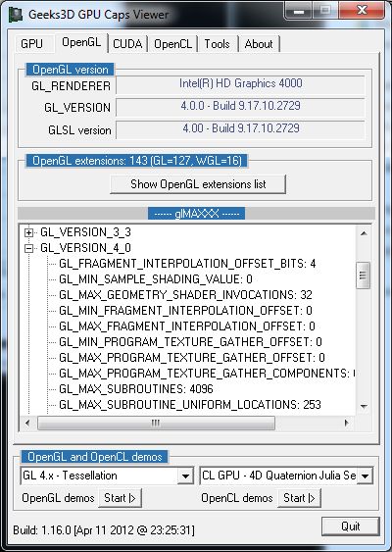392x552 pixels.
Task: Click the Quit button
Action: tap(351, 527)
